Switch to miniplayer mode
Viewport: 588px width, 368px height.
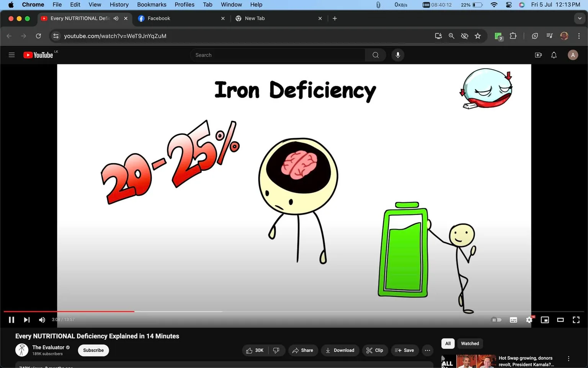point(545,319)
